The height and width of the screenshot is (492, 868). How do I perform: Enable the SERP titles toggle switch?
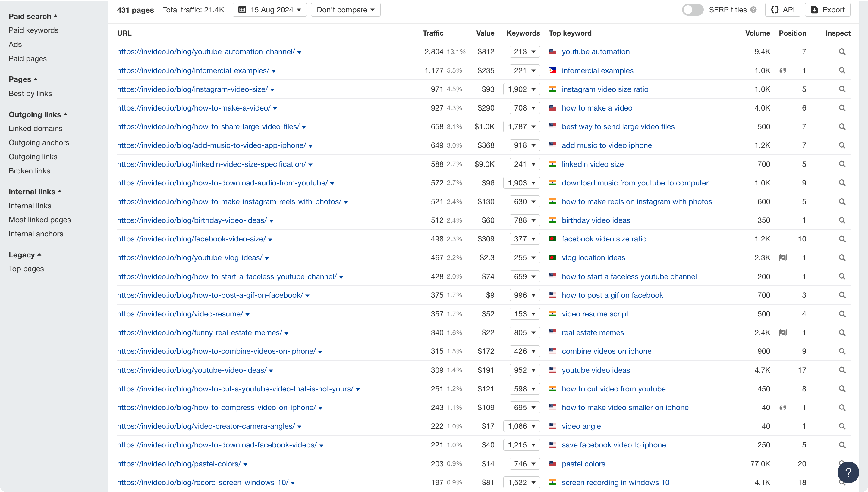pyautogui.click(x=693, y=10)
